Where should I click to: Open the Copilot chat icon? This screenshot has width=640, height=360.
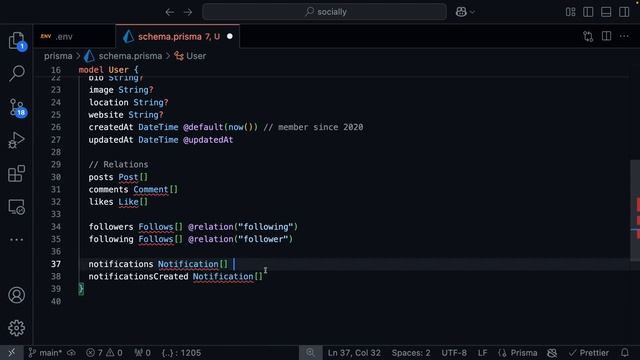pos(461,12)
